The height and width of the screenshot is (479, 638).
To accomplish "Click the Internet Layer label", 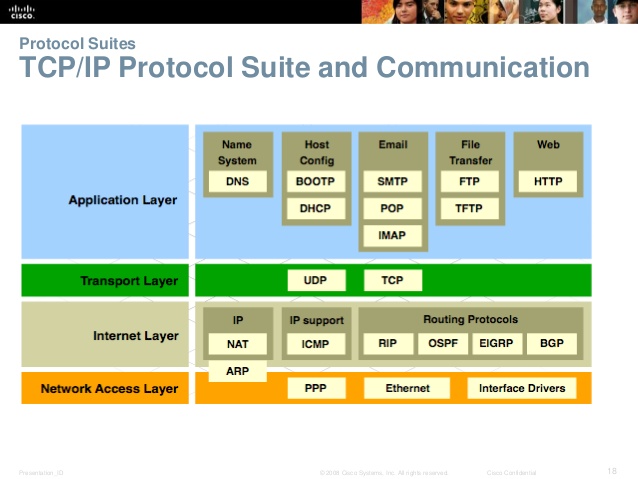I will pyautogui.click(x=135, y=336).
